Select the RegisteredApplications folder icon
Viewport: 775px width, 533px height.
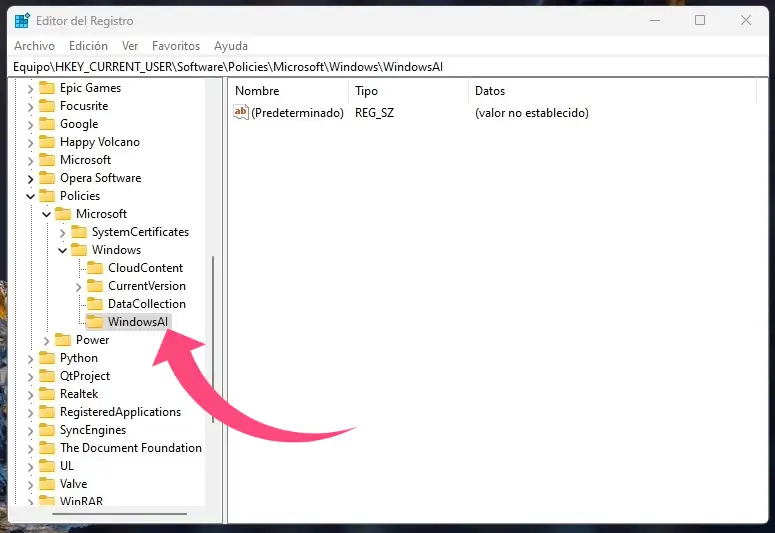tap(47, 412)
